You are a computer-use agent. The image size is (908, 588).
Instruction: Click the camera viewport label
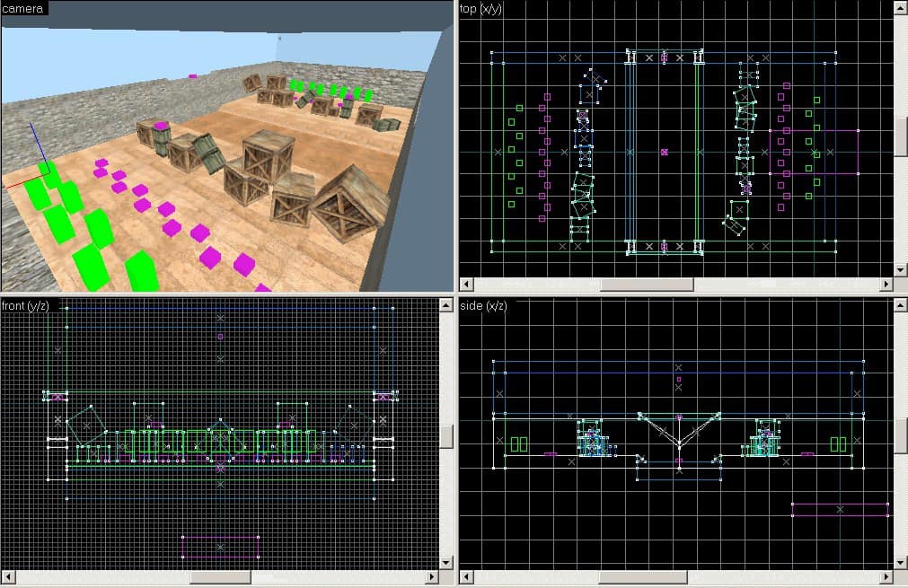tap(22, 8)
